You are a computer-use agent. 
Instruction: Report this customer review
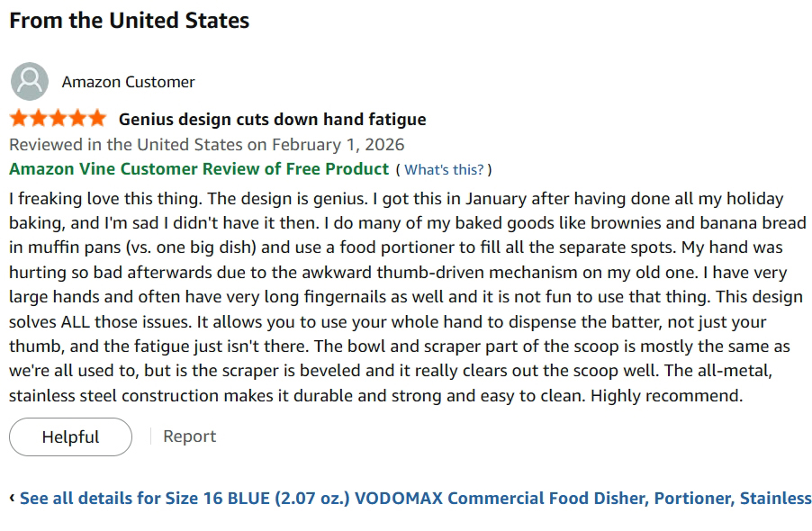click(190, 436)
